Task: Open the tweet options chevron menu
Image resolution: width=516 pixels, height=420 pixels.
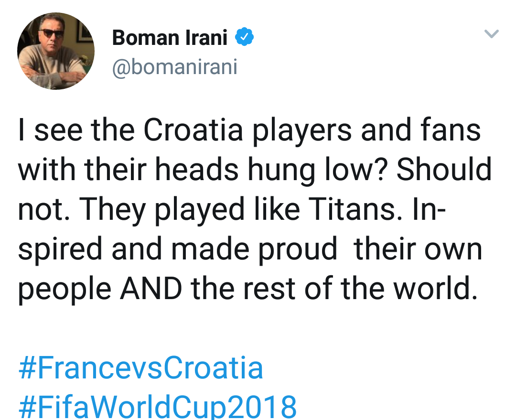Action: click(491, 34)
